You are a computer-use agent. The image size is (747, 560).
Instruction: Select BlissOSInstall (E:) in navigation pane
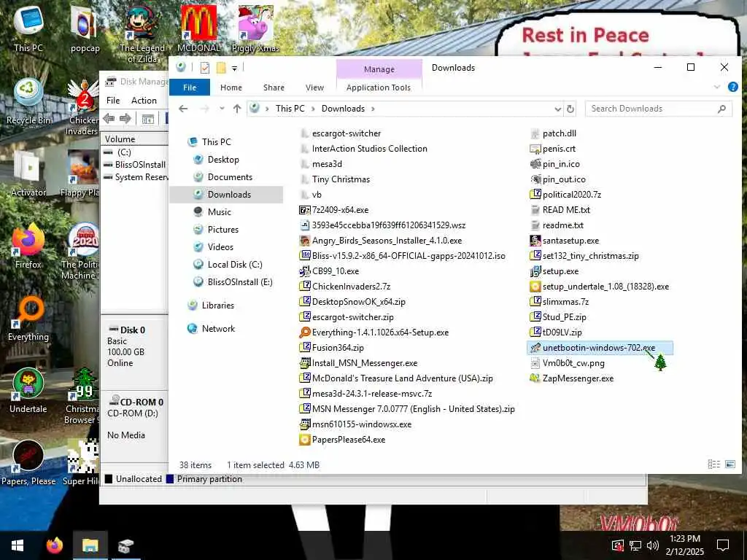pos(239,282)
